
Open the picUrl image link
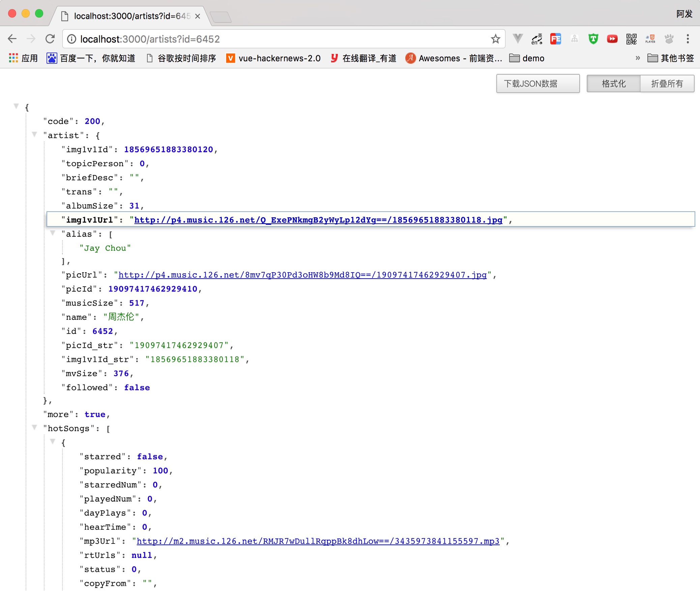coord(302,275)
